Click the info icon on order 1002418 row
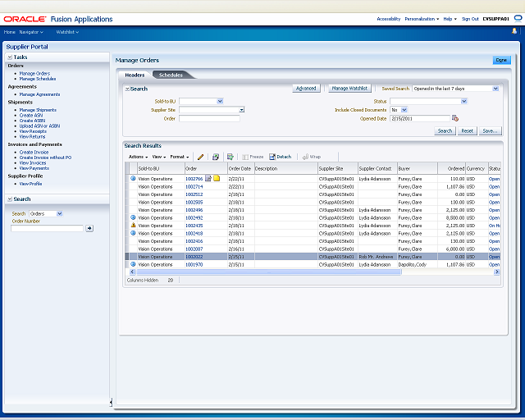The height and width of the screenshot is (420, 525). (133, 233)
